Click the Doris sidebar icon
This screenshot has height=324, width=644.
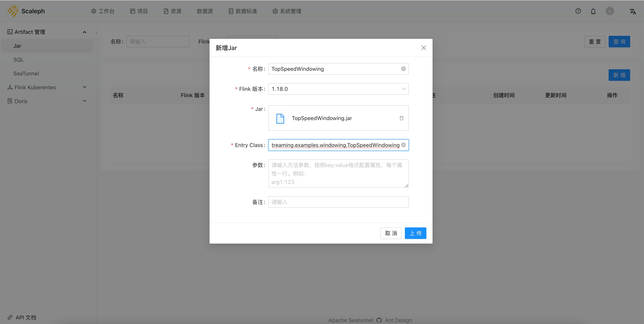pyautogui.click(x=10, y=101)
